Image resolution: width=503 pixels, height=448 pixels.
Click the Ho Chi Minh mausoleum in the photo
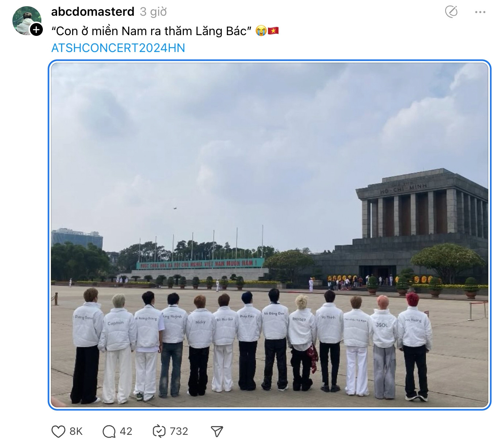tap(421, 227)
